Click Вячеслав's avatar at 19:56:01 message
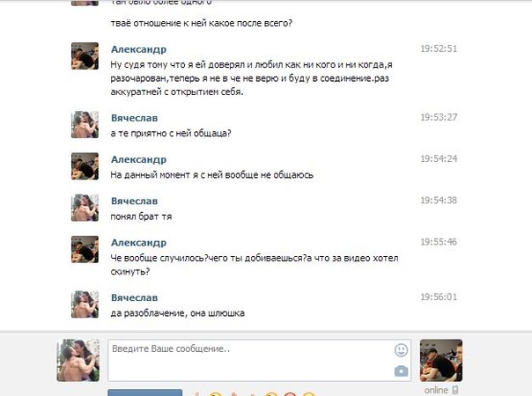Viewport: 532px width, 396px height. (85, 304)
